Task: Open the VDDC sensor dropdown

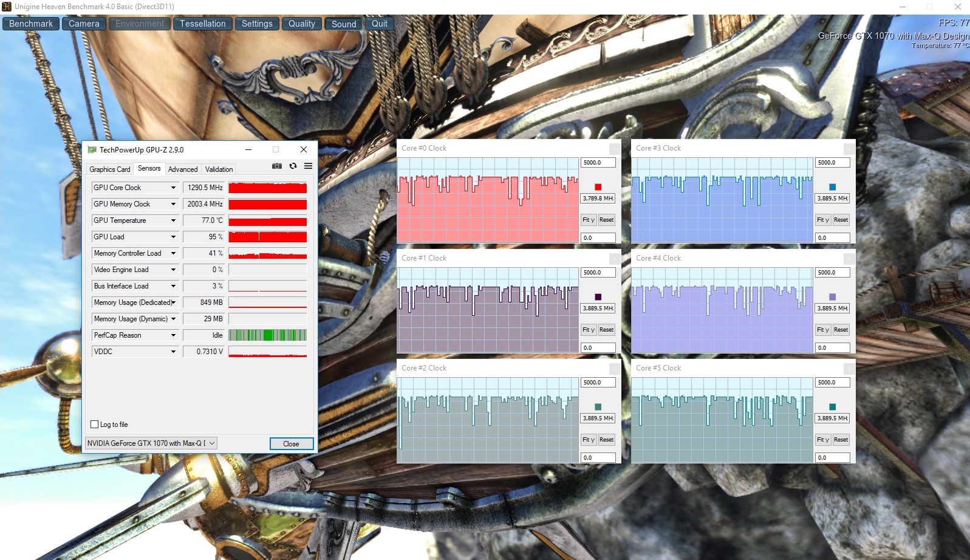Action: tap(173, 352)
